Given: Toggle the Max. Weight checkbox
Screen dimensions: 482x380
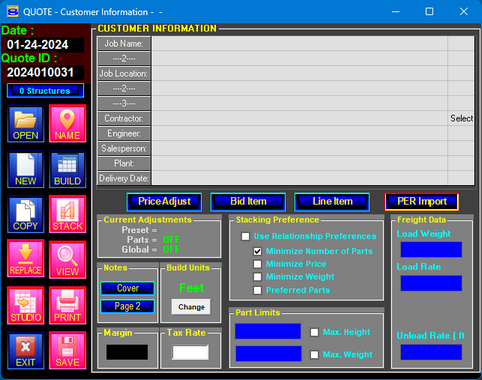Looking at the screenshot, I should coord(314,354).
